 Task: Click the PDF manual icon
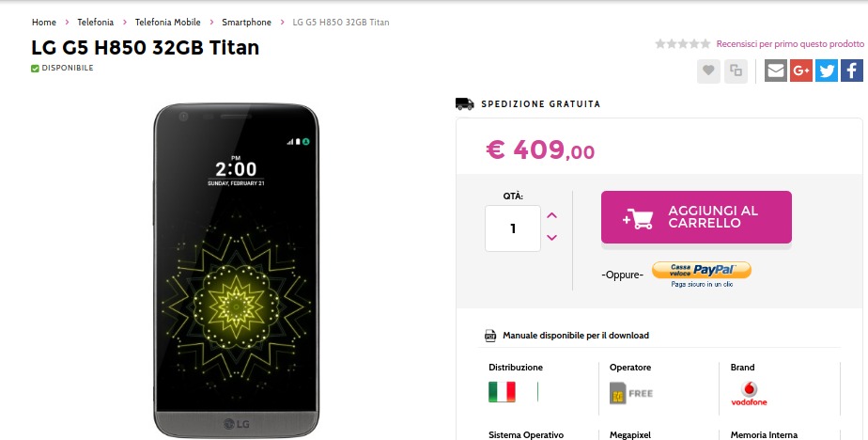point(490,336)
